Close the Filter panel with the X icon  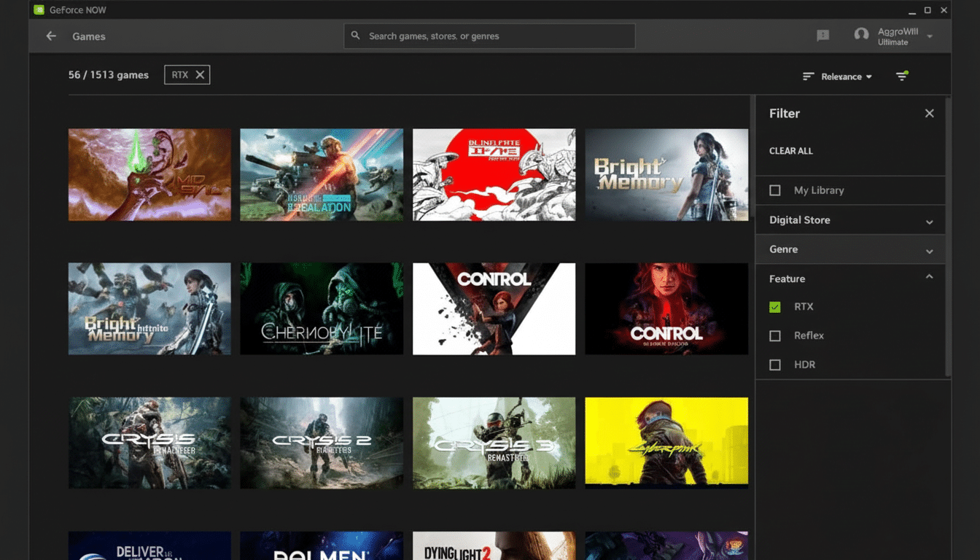pos(930,113)
